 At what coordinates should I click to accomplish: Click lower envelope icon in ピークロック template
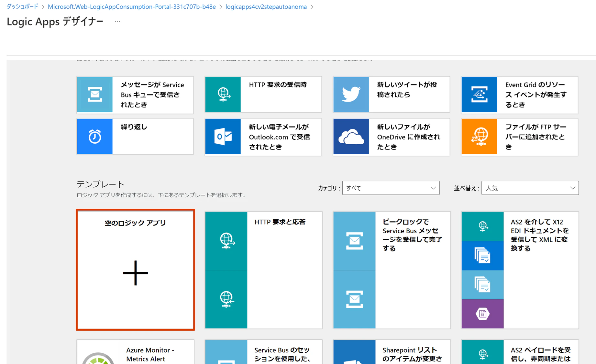(354, 299)
